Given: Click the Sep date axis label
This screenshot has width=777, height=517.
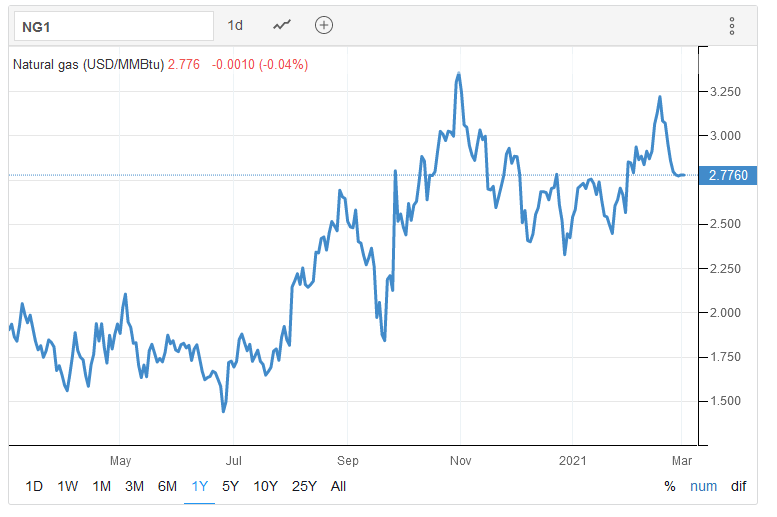Looking at the screenshot, I should click(x=348, y=461).
